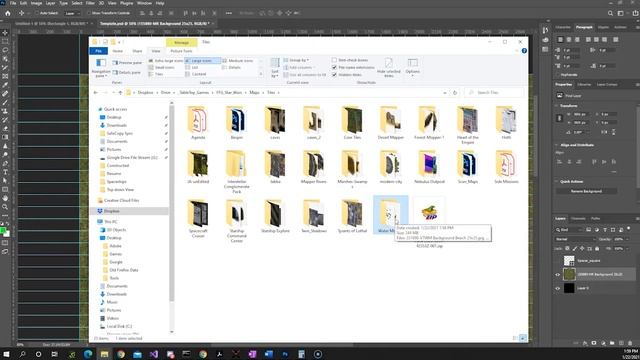640x360 pixels.
Task: Click the Remove Background button
Action: coord(586,191)
